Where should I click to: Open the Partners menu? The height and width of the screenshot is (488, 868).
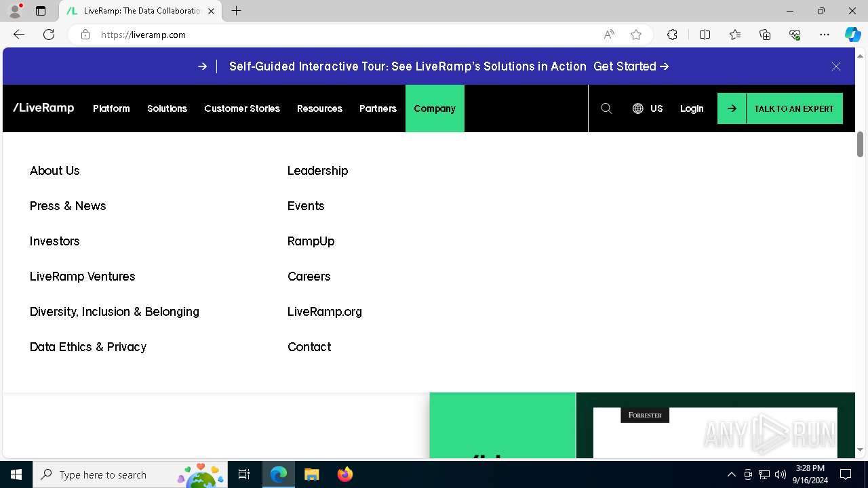click(x=378, y=108)
